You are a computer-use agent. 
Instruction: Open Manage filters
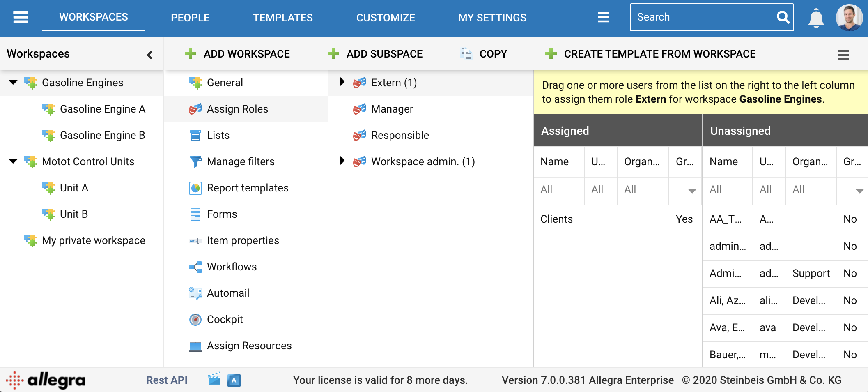(241, 161)
